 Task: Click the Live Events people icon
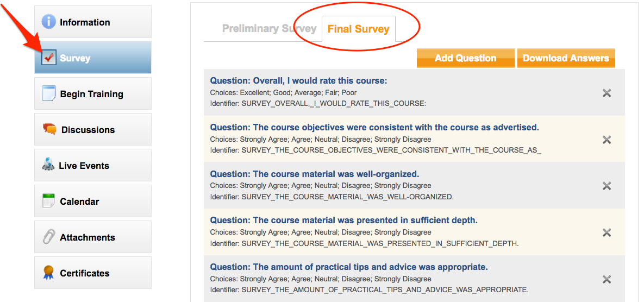point(48,165)
